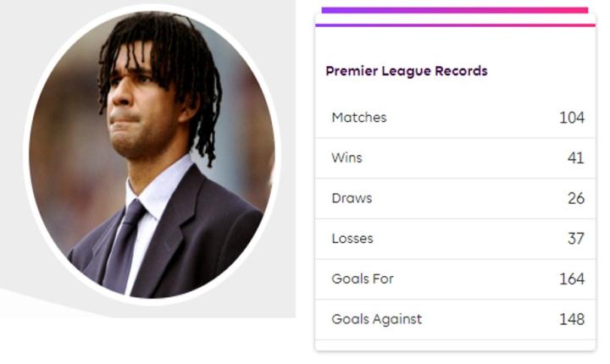Screen dimensions: 610x364
Task: Click the goals for value 164
Action: click(x=572, y=279)
